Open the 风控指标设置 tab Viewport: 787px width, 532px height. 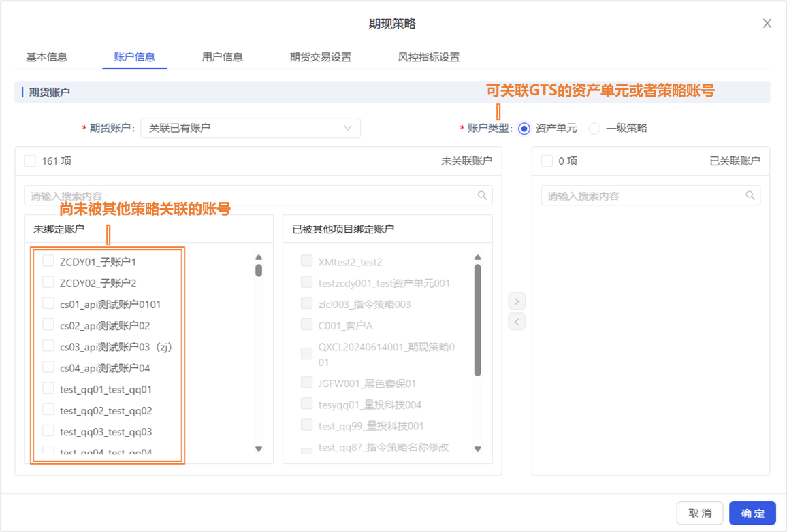click(x=428, y=57)
